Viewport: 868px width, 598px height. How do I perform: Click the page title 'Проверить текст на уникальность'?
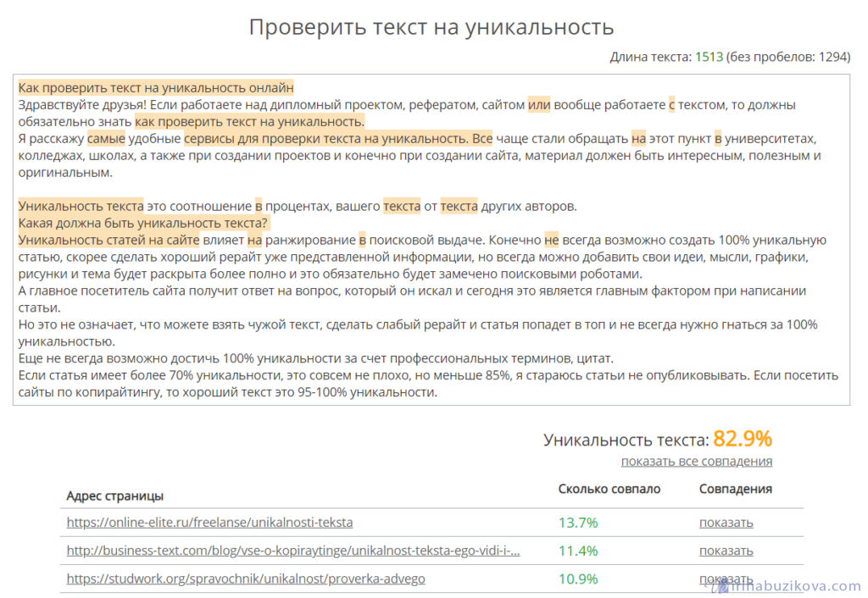pyautogui.click(x=431, y=26)
